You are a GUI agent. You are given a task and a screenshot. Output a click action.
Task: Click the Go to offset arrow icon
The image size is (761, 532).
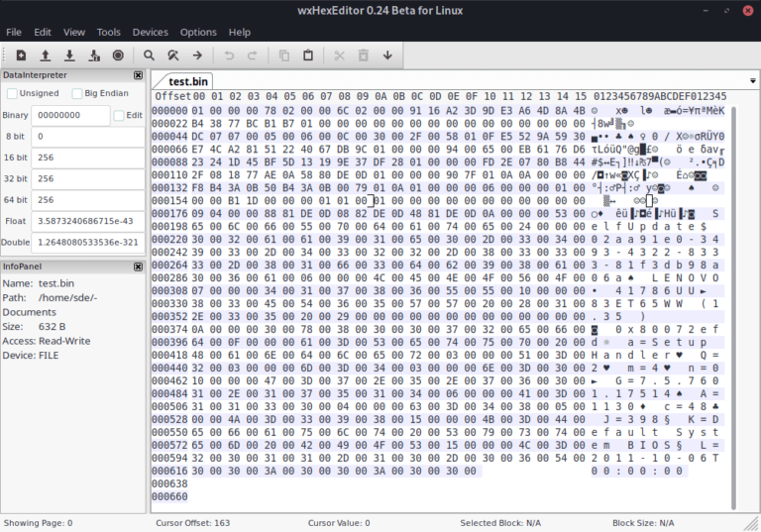tap(197, 55)
